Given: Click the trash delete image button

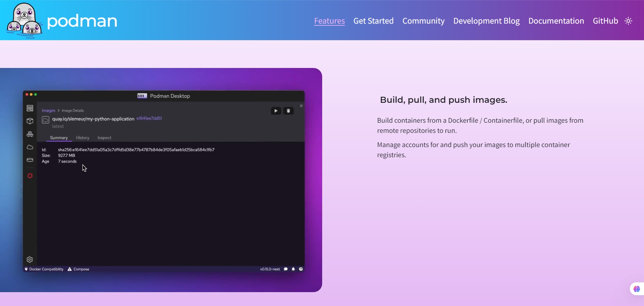Looking at the screenshot, I should pyautogui.click(x=288, y=111).
